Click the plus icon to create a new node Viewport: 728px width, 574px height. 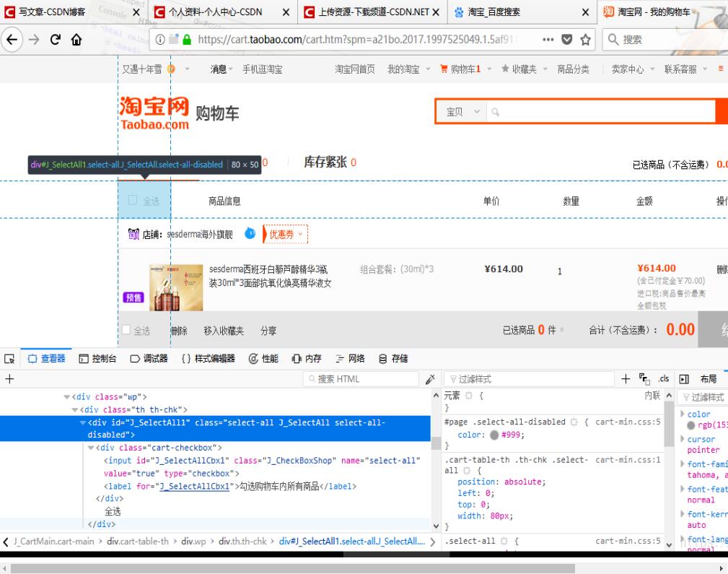9,379
